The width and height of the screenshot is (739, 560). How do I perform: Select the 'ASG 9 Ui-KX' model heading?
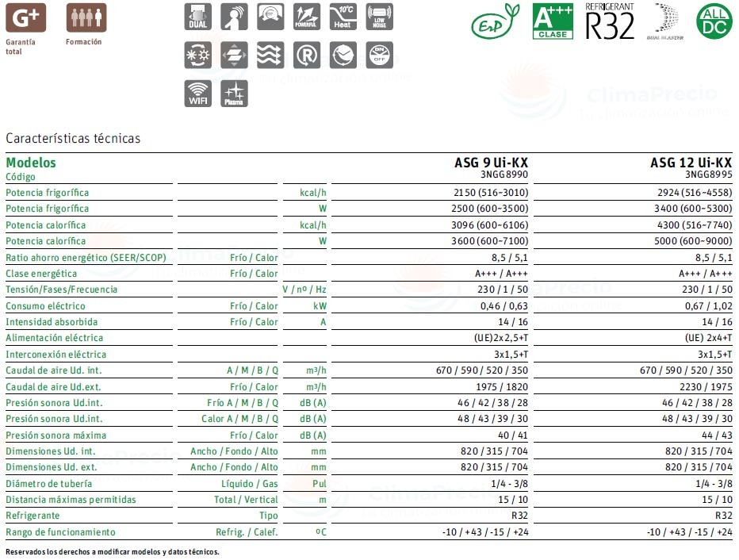coord(491,163)
